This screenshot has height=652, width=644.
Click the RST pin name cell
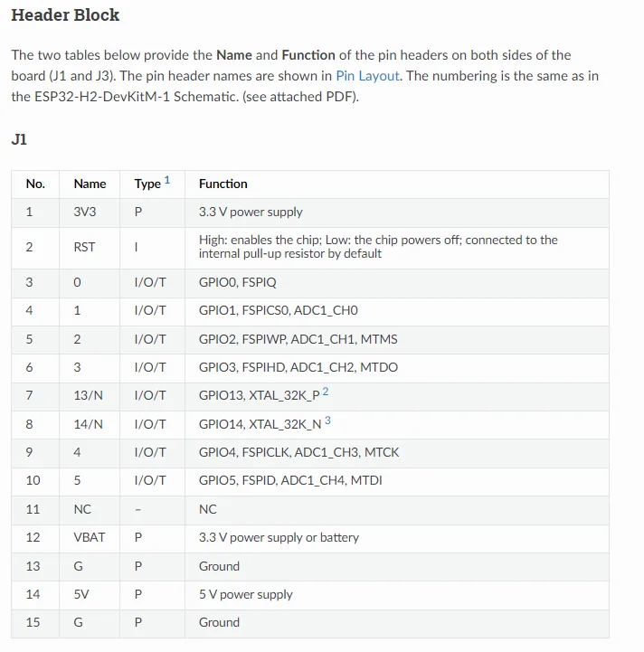click(84, 247)
